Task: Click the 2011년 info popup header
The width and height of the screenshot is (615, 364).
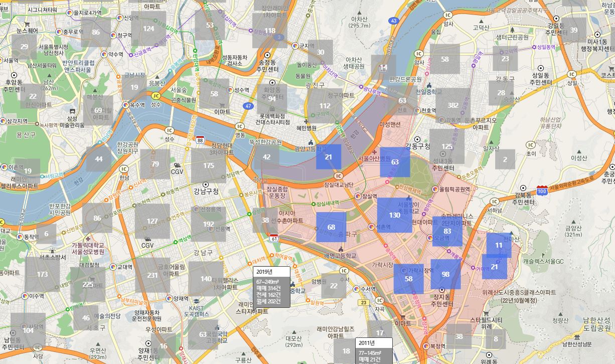Action: pos(374,343)
